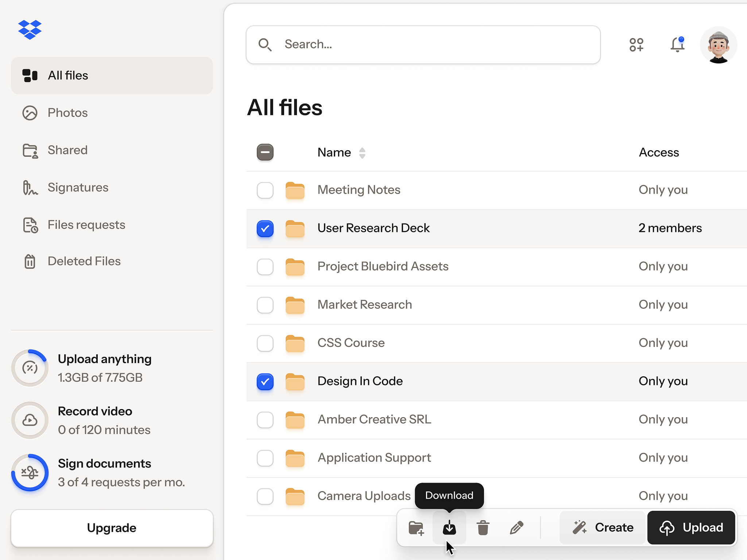Select the Rename pencil icon
The height and width of the screenshot is (560, 747).
pos(516,528)
